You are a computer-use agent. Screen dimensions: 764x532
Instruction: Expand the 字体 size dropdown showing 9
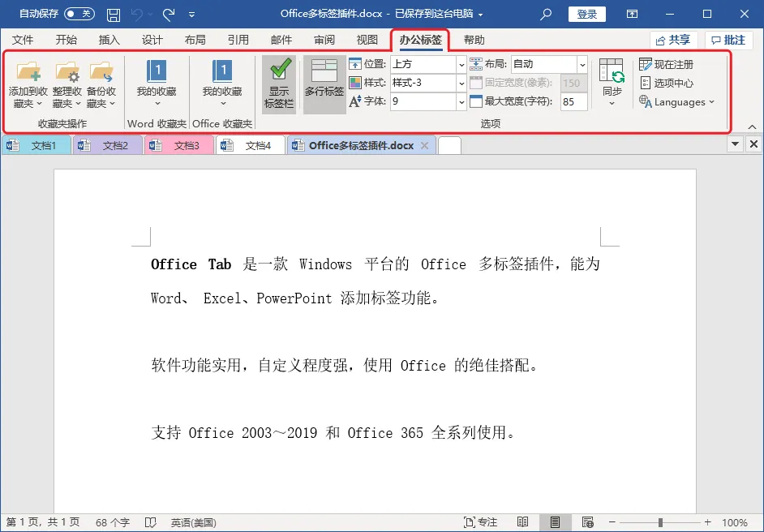461,102
